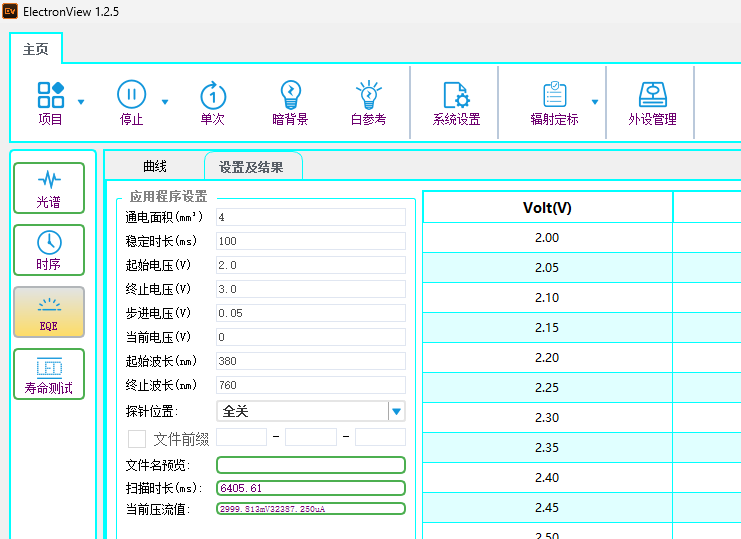Click the second 文件前缀 text box

click(x=311, y=437)
